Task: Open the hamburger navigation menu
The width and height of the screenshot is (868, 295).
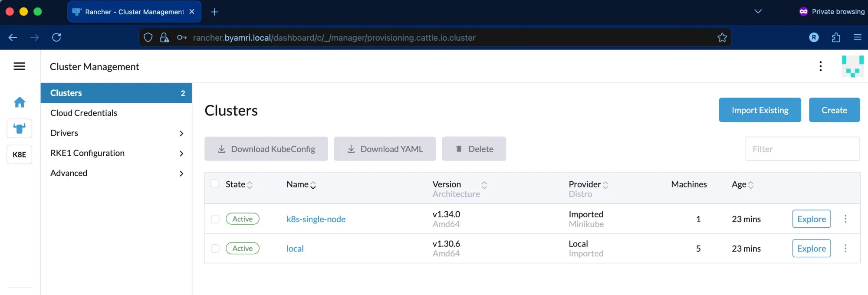Action: click(x=20, y=66)
